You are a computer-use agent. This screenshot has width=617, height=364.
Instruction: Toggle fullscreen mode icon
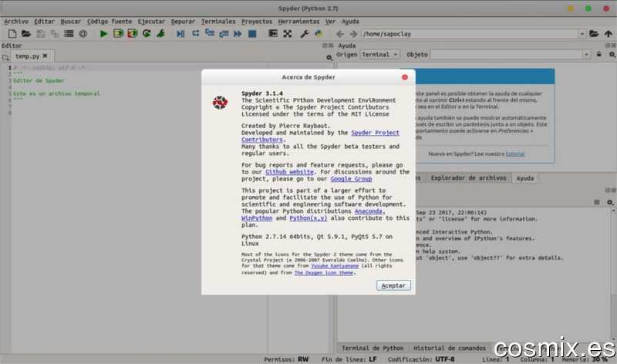(287, 34)
